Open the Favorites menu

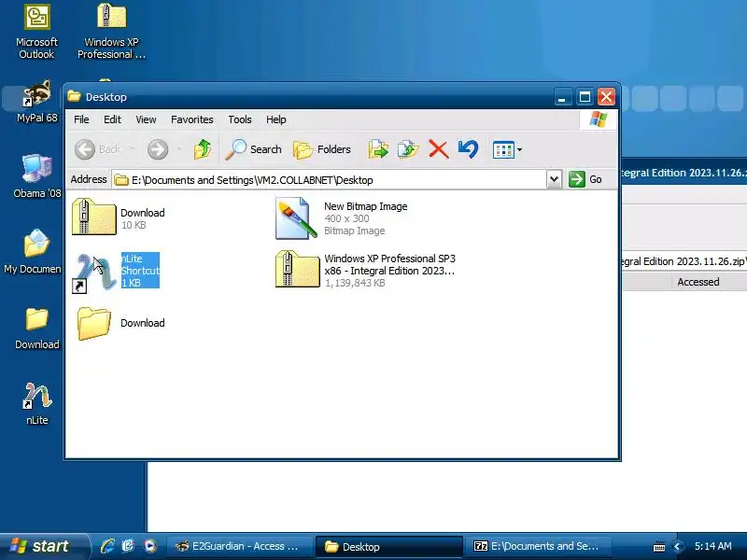(x=192, y=119)
